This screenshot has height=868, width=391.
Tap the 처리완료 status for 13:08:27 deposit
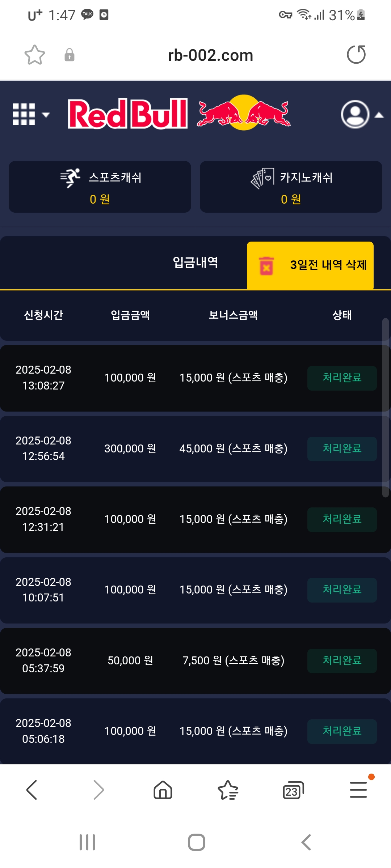pos(342,378)
